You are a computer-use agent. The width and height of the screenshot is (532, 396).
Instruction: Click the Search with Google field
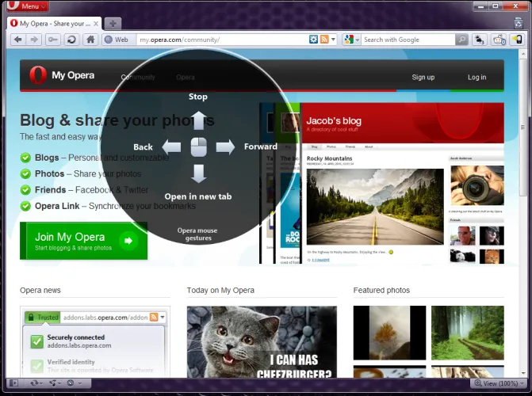[408, 40]
